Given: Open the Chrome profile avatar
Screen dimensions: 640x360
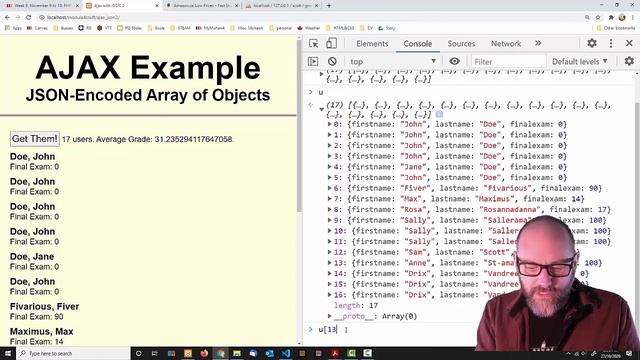Looking at the screenshot, I should click(x=622, y=17).
